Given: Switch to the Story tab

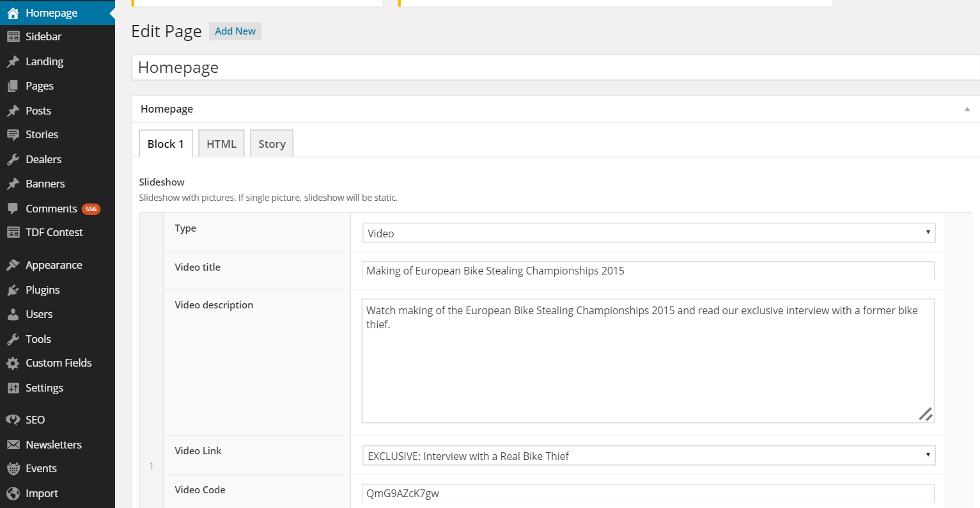Looking at the screenshot, I should 272,144.
